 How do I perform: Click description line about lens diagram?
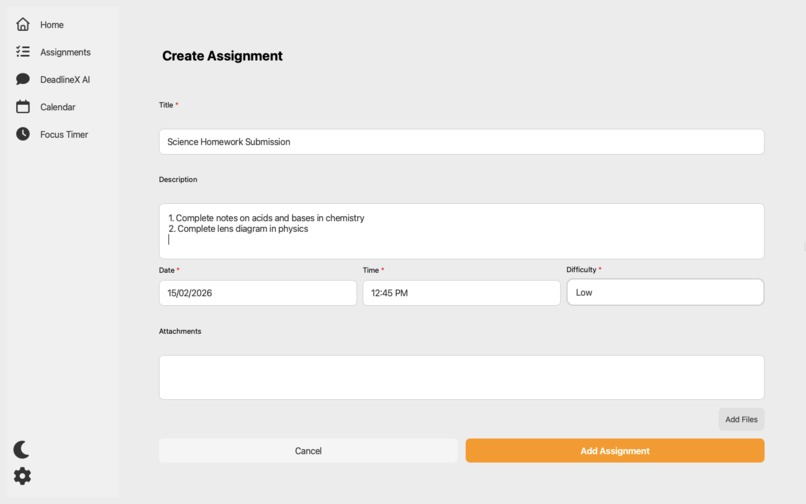[238, 229]
